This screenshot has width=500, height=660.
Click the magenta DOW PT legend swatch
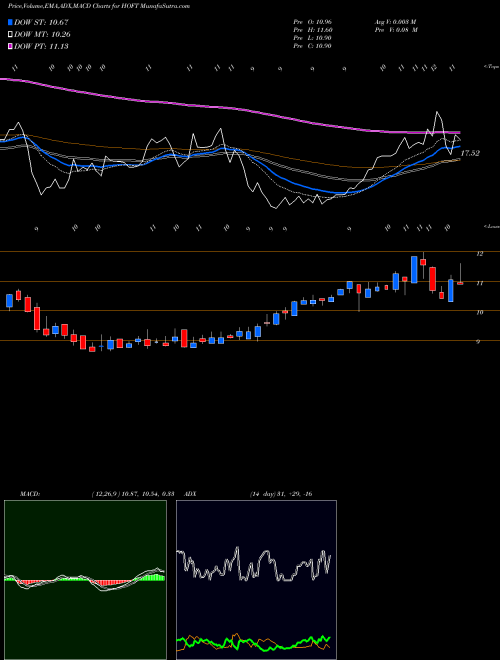[x=10, y=46]
